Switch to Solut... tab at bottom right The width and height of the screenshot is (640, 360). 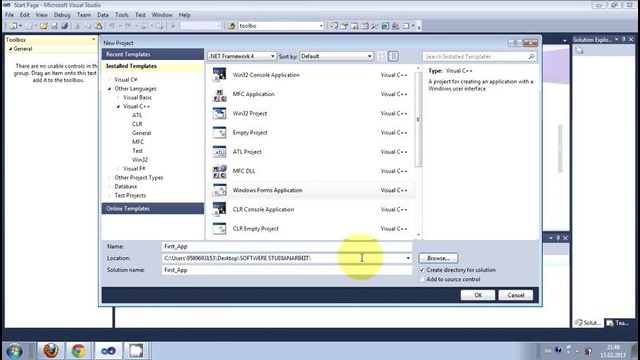pos(588,323)
